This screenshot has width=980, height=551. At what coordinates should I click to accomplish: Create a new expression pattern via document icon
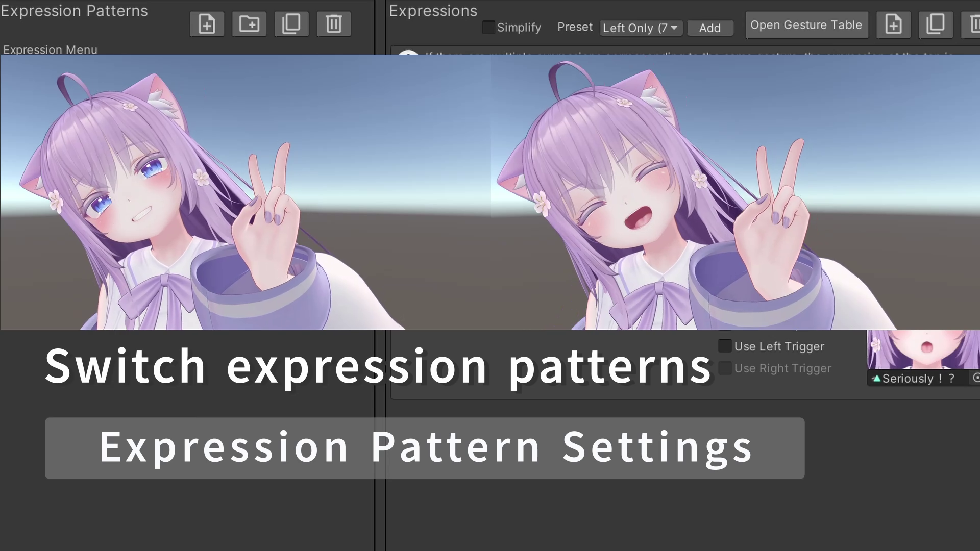click(x=207, y=23)
